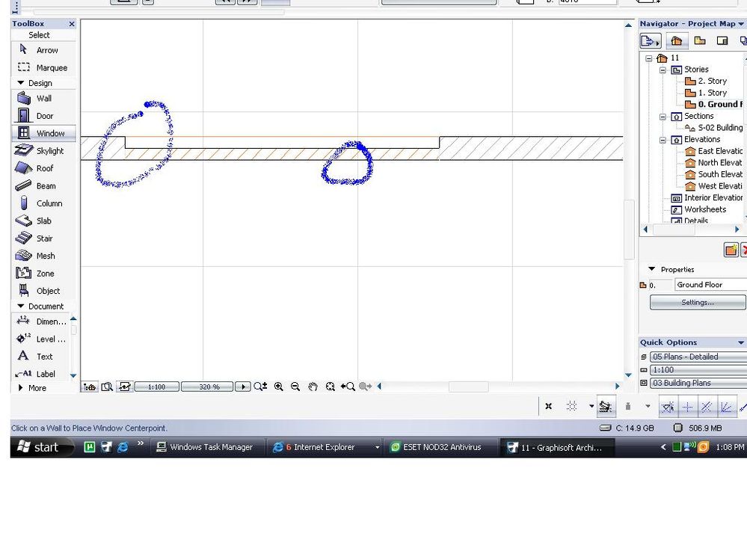Image resolution: width=747 pixels, height=560 pixels.
Task: Collapse the Stories tree node
Action: pyautogui.click(x=663, y=70)
